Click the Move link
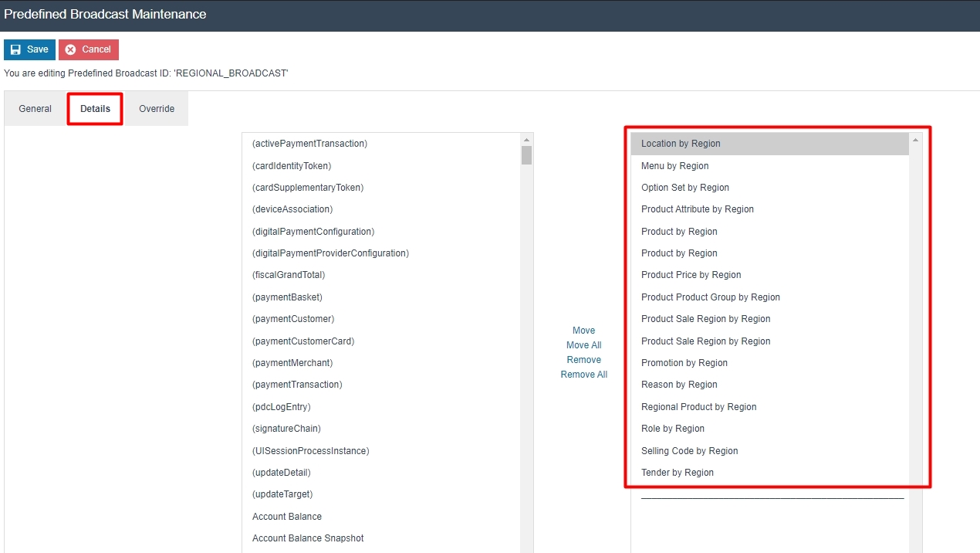 (x=583, y=330)
